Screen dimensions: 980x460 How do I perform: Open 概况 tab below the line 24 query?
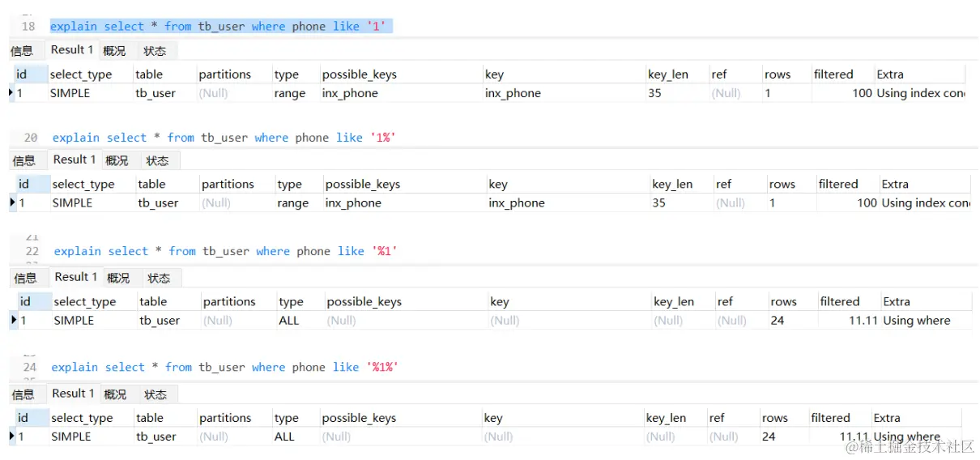click(x=116, y=394)
